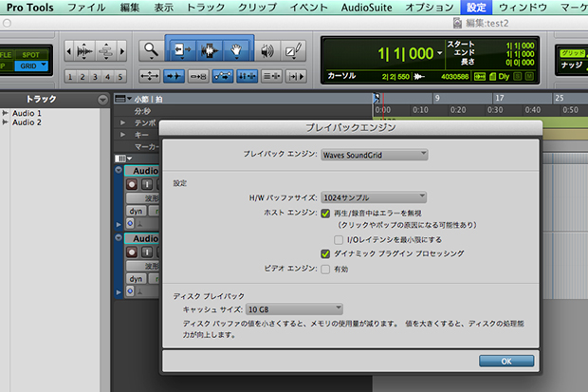Image resolution: width=588 pixels, height=392 pixels.
Task: Select the Zoomer magnifier tool
Action: [151, 50]
